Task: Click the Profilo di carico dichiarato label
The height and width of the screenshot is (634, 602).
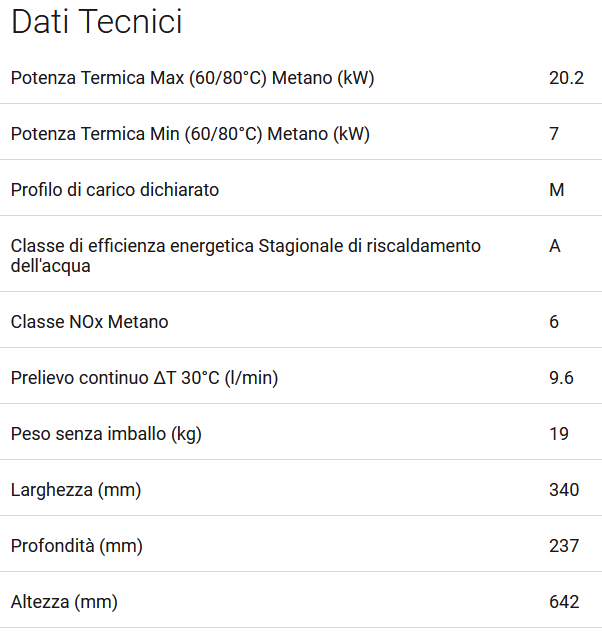Action: [115, 190]
